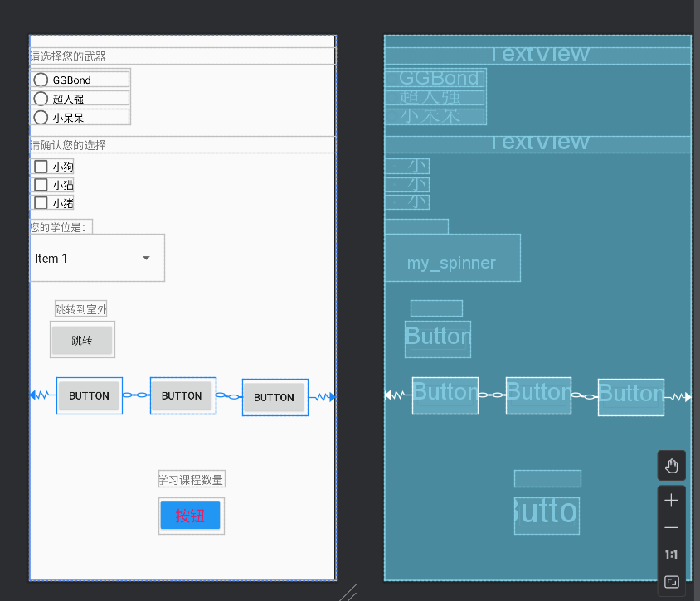The image size is (700, 601).
Task: Select the 您的学位是: label
Action: point(61,226)
